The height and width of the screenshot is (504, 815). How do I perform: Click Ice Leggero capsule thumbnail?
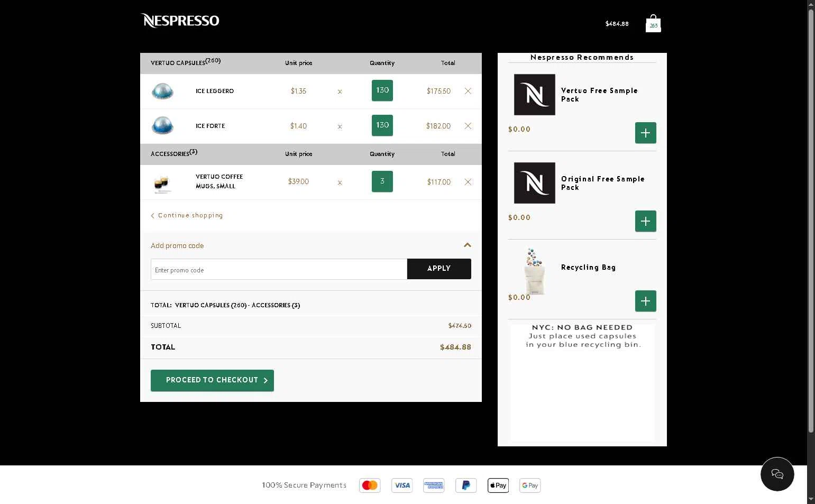162,91
